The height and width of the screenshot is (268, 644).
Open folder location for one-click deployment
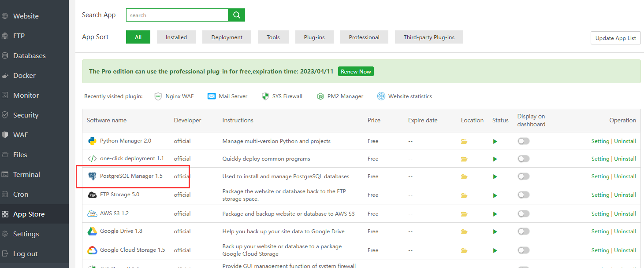point(464,159)
